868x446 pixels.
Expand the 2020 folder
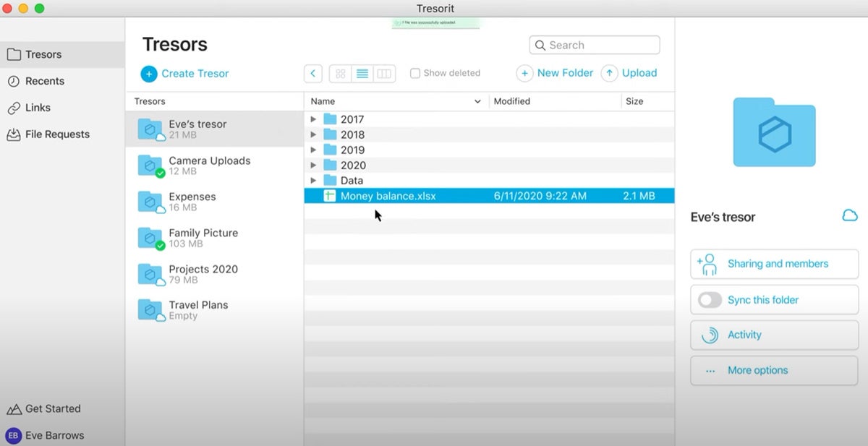click(313, 165)
